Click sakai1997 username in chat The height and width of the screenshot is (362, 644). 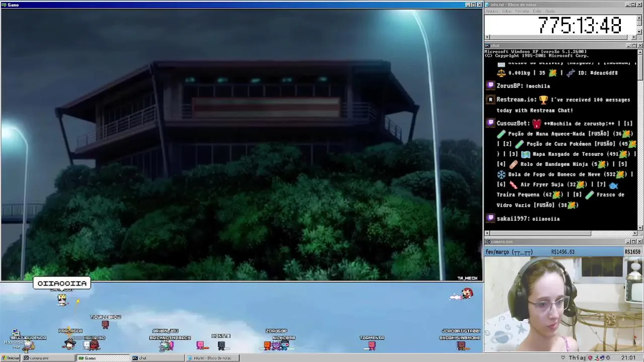pyautogui.click(x=512, y=219)
